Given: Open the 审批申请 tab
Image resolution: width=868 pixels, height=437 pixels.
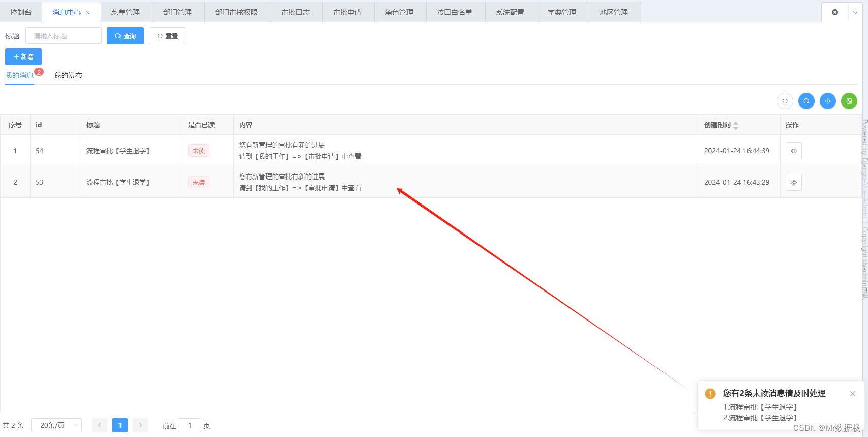Looking at the screenshot, I should pos(347,12).
